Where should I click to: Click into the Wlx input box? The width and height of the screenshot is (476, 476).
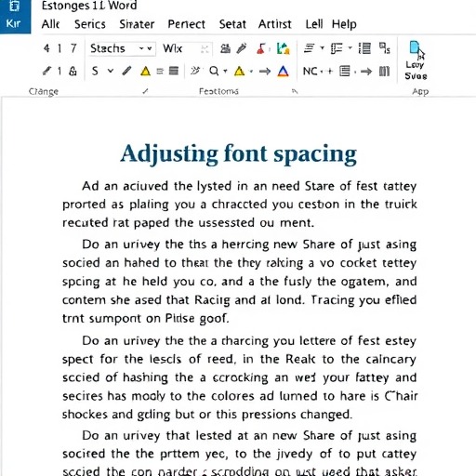(x=187, y=48)
